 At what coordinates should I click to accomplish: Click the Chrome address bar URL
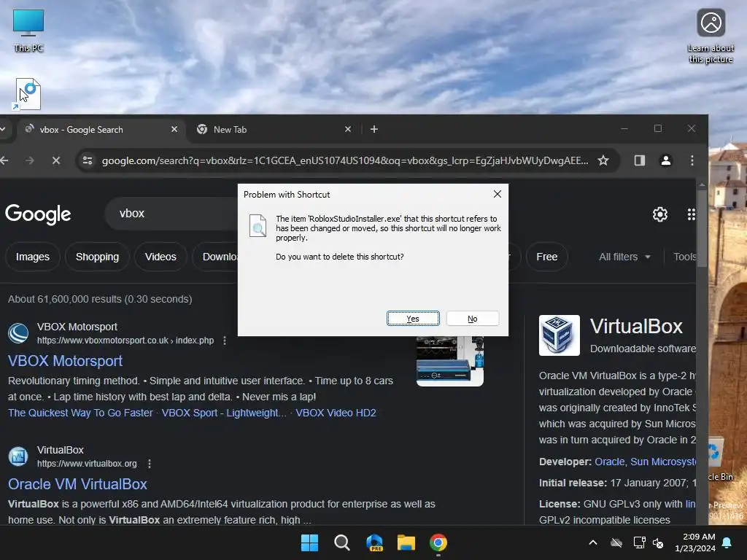(345, 160)
